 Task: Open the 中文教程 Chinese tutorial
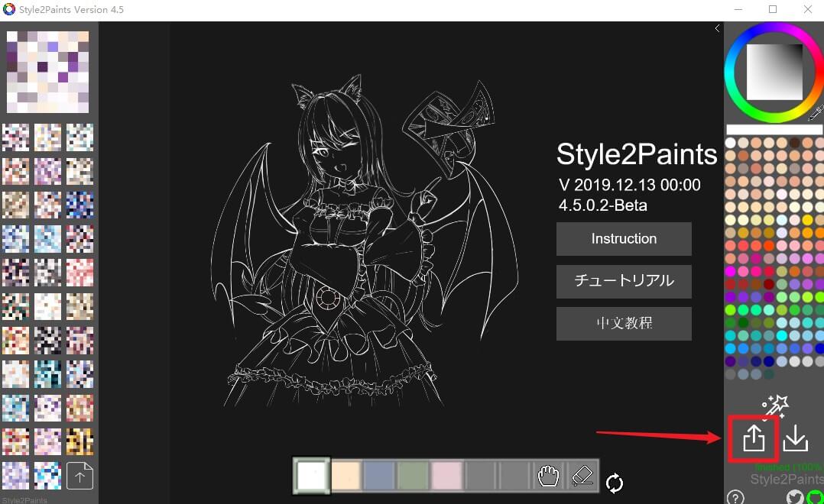tap(624, 323)
